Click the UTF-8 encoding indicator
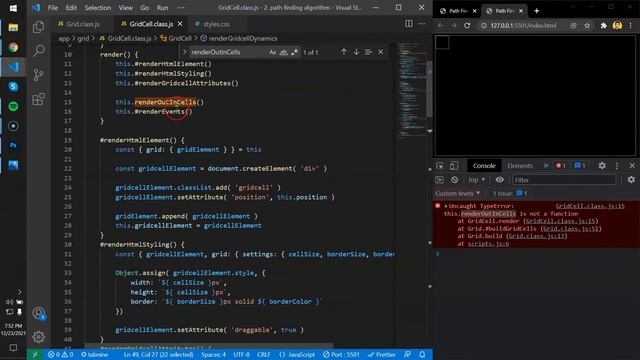 click(241, 355)
